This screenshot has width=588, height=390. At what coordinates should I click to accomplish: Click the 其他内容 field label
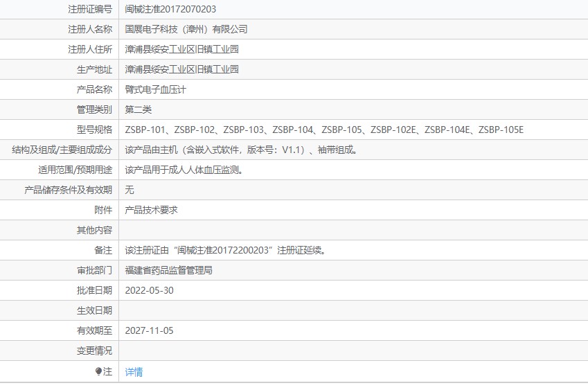pyautogui.click(x=94, y=230)
